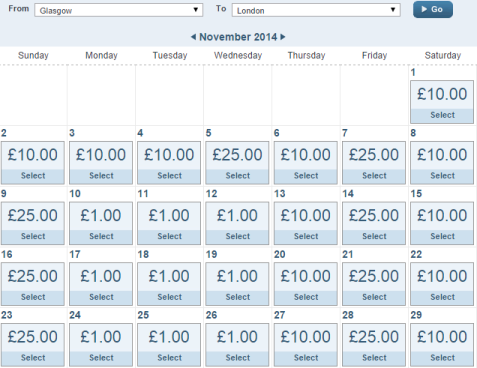Select the £10.00 fare on November 1

pos(442,102)
